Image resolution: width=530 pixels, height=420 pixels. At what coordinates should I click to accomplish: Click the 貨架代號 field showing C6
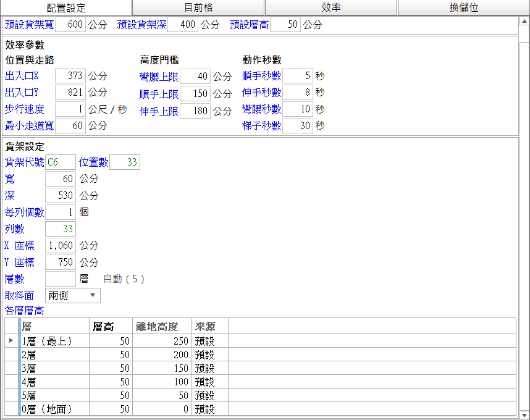pos(61,162)
